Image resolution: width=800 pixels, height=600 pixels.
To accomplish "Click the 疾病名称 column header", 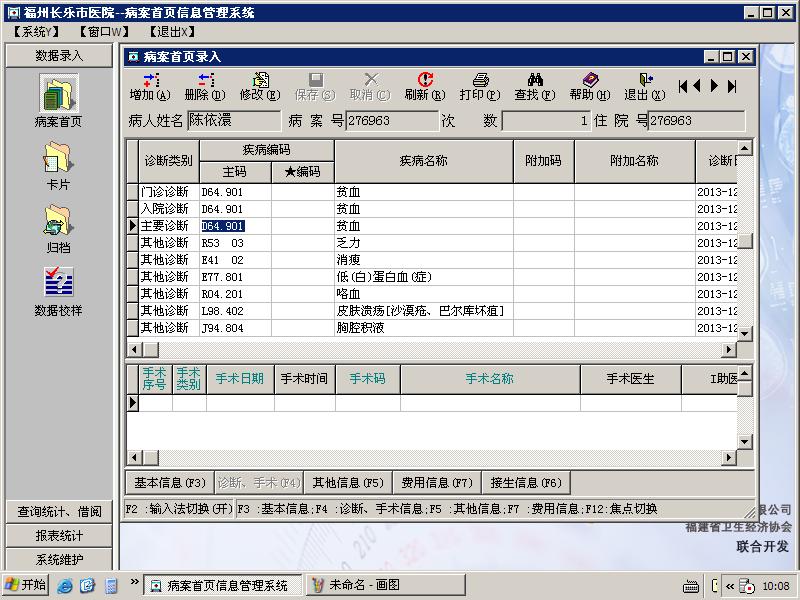I will (x=423, y=161).
